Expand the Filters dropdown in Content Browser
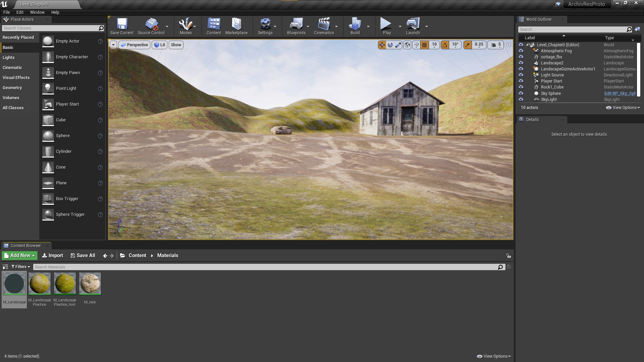Screen dimensions: 644x362 click(21, 267)
